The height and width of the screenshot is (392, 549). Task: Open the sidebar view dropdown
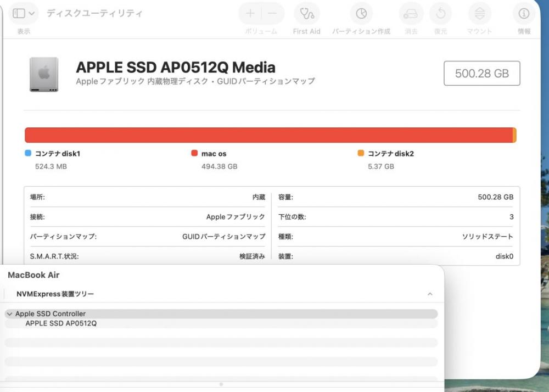tap(25, 13)
